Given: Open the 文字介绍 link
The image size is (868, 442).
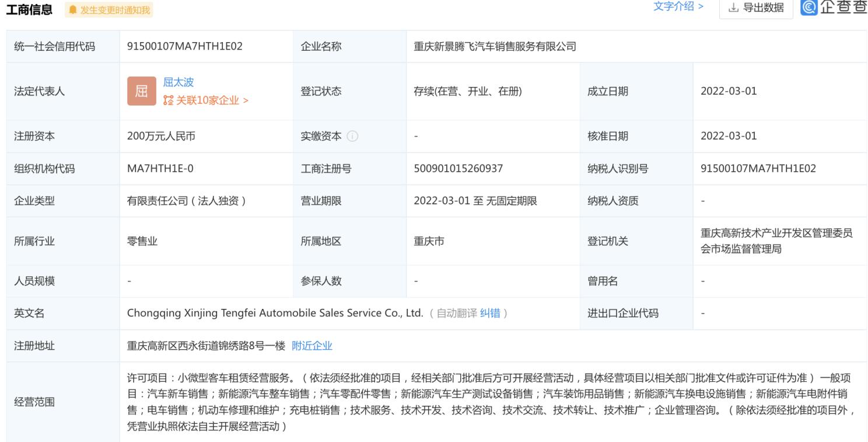Looking at the screenshot, I should point(678,7).
